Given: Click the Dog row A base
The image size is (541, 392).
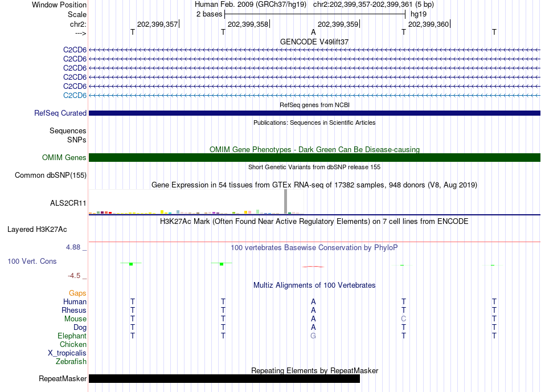Looking at the screenshot, I should (x=313, y=327).
